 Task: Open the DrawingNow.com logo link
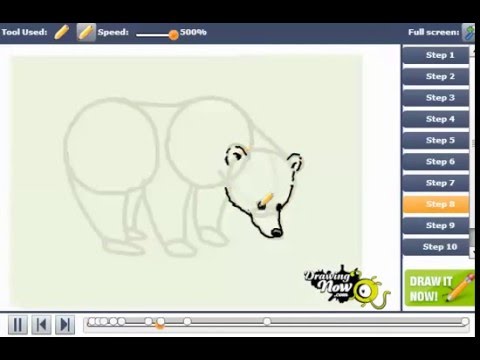coord(346,286)
